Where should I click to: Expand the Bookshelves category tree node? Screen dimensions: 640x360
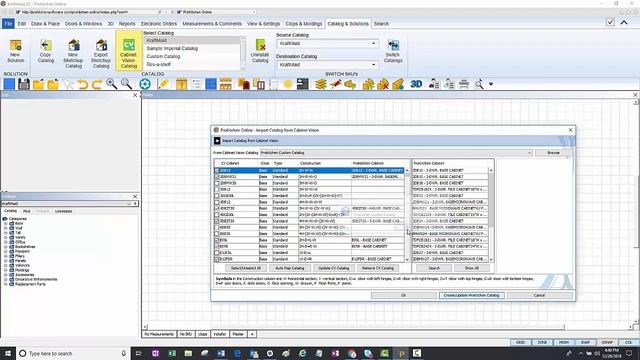pos(6,247)
